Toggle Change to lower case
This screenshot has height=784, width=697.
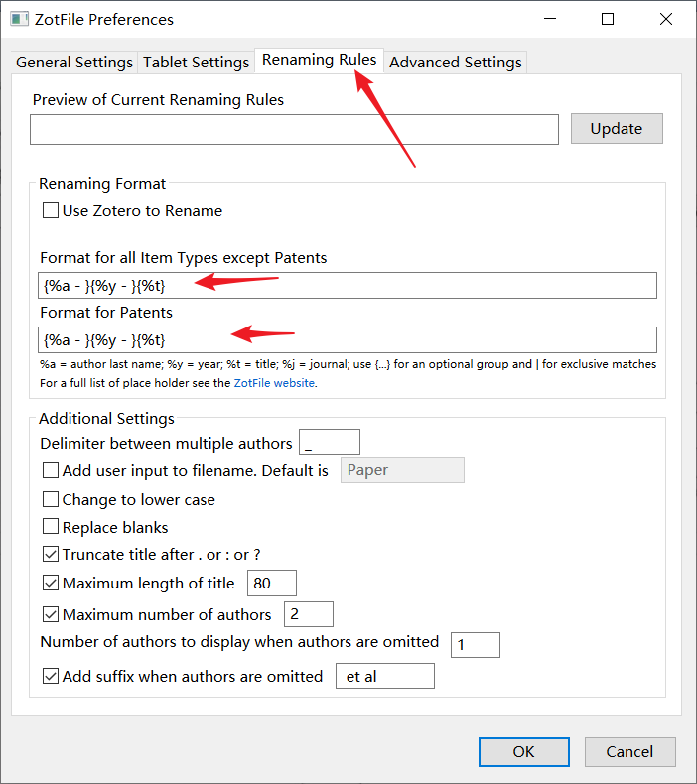point(51,499)
